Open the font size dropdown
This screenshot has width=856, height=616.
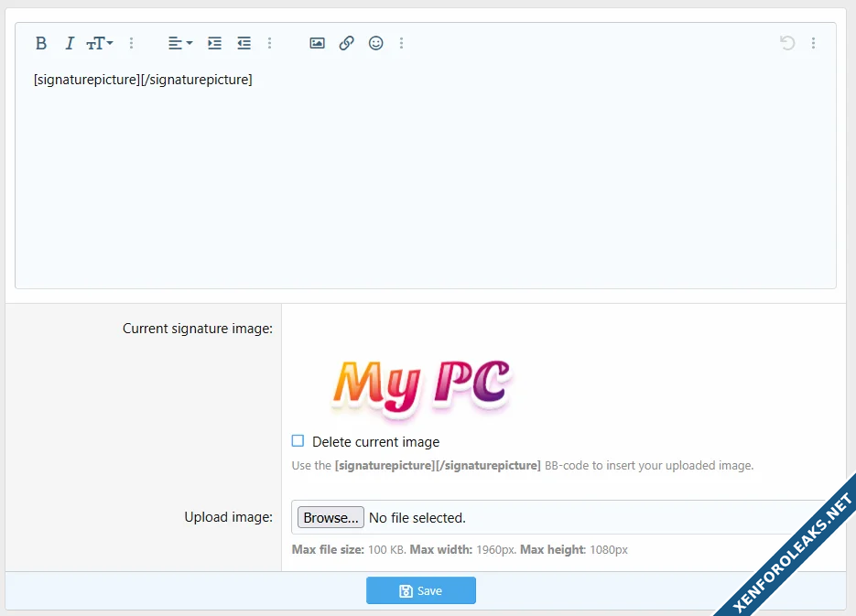click(99, 43)
